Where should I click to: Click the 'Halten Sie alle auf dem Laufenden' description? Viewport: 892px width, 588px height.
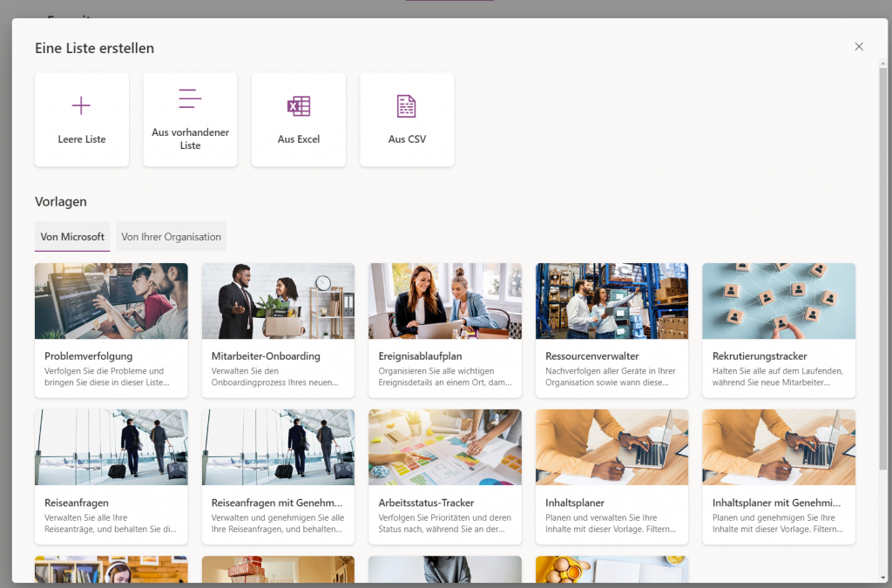click(778, 376)
